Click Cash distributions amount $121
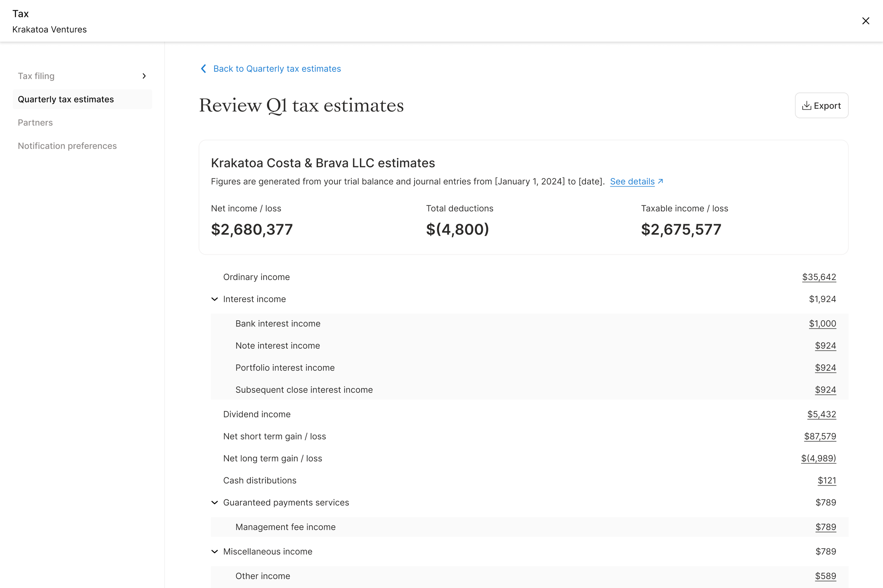Viewport: 883px width, 588px height. (x=827, y=480)
